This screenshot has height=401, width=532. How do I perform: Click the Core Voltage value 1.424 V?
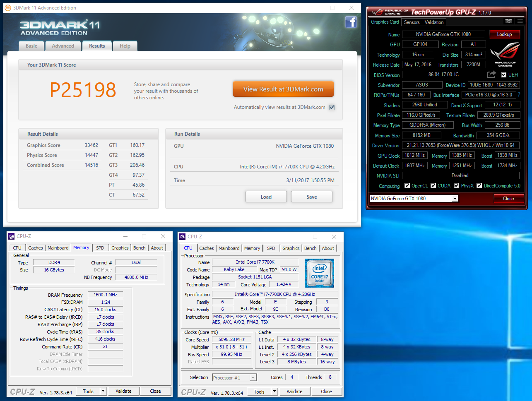click(284, 284)
